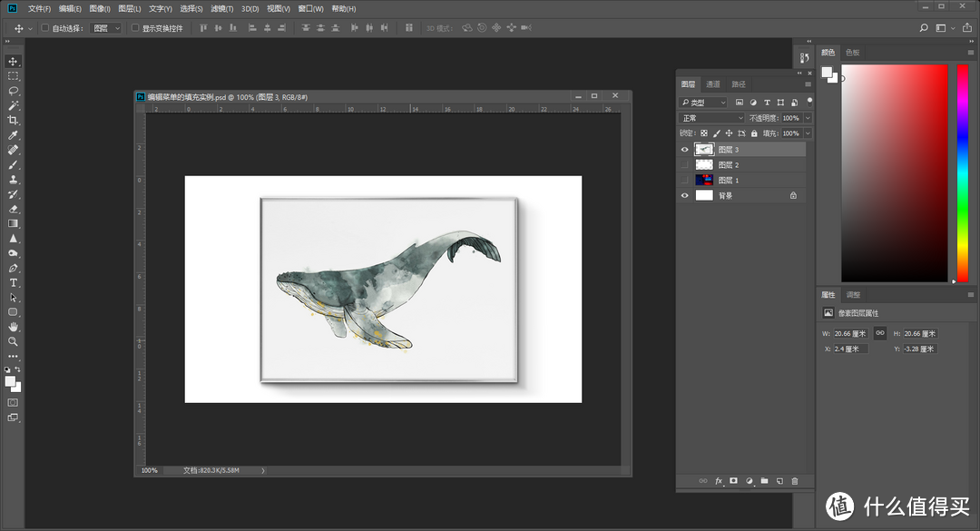Click the 锁定 lock transparent pixels button
980x531 pixels.
(x=705, y=133)
